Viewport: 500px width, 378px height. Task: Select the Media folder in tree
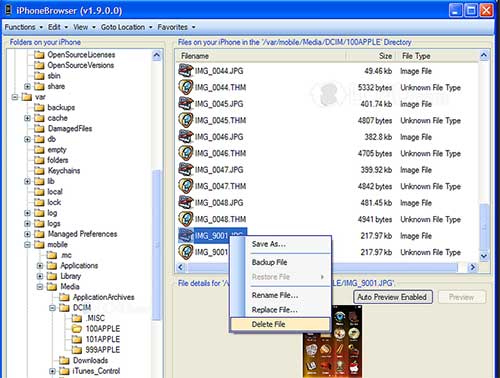[70, 287]
